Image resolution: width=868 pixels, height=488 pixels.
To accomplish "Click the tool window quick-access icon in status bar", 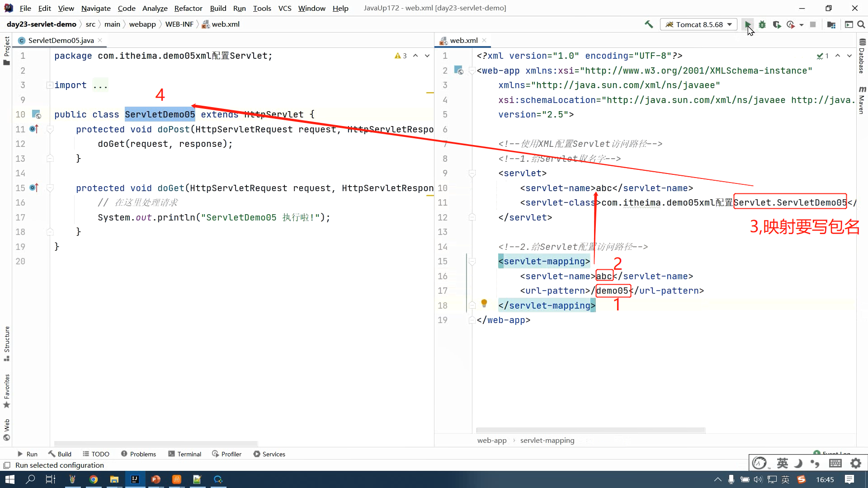I will [7, 465].
